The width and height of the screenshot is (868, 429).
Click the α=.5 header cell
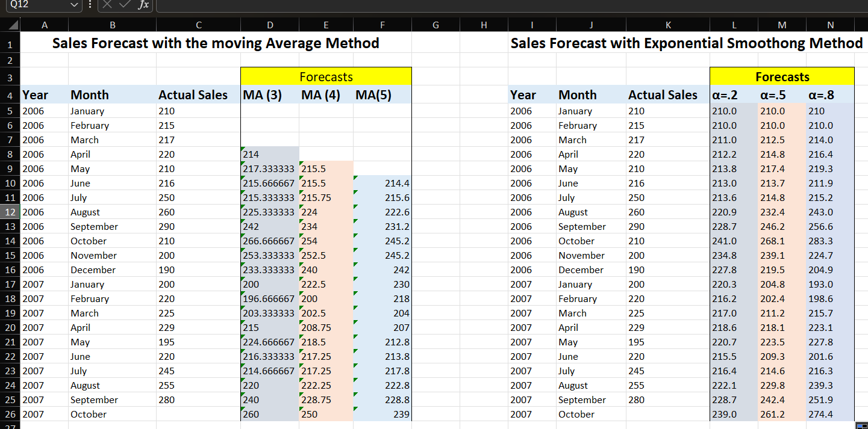click(782, 94)
